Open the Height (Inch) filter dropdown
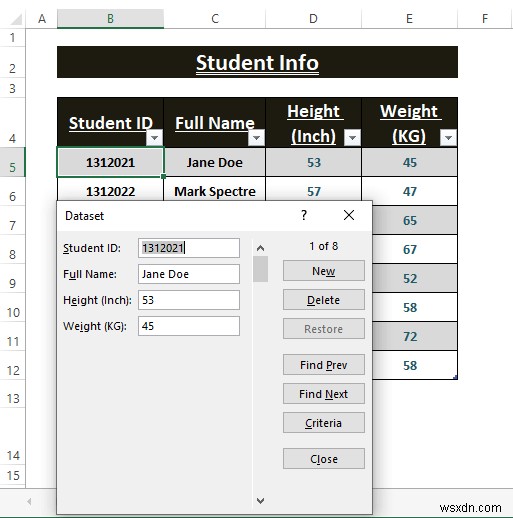The image size is (513, 518). coord(352,138)
